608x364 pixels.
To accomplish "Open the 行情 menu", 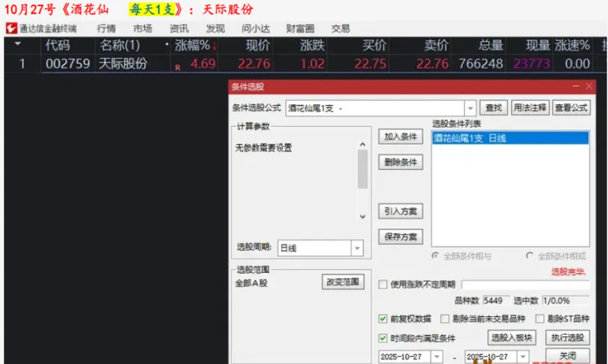I will [x=106, y=29].
